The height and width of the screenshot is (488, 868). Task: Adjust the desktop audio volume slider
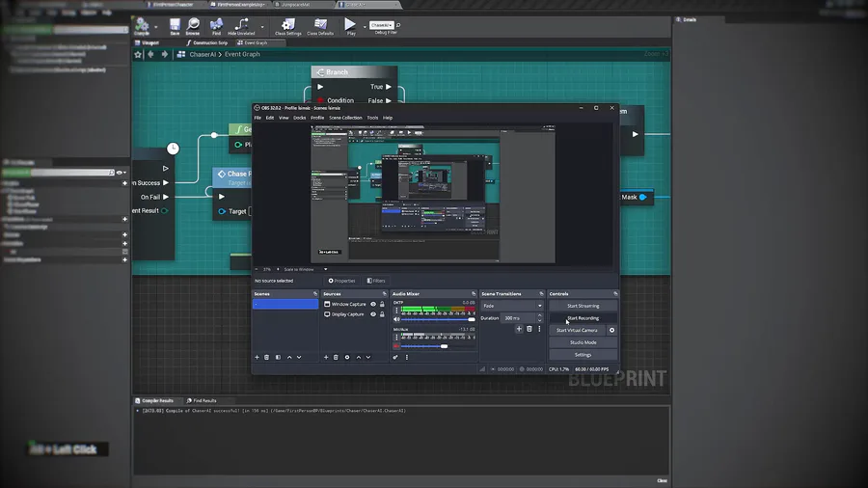pos(438,320)
